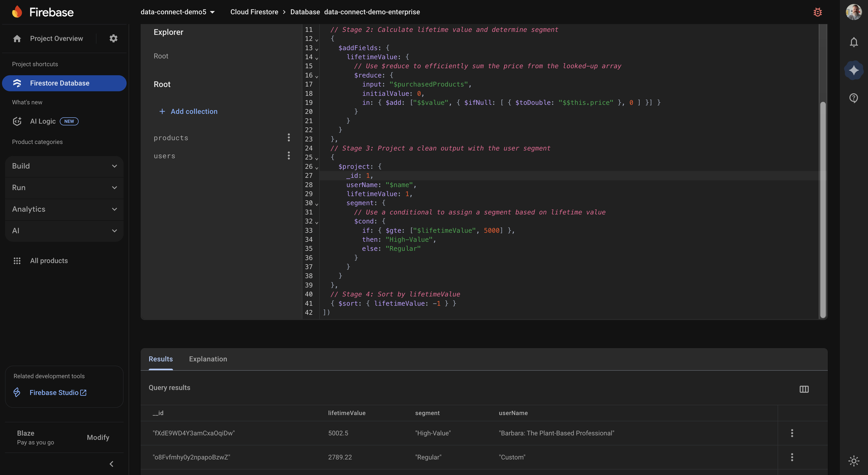Viewport: 868px width, 475px height.
Task: Collapse the left navigation sidebar
Action: [x=111, y=464]
